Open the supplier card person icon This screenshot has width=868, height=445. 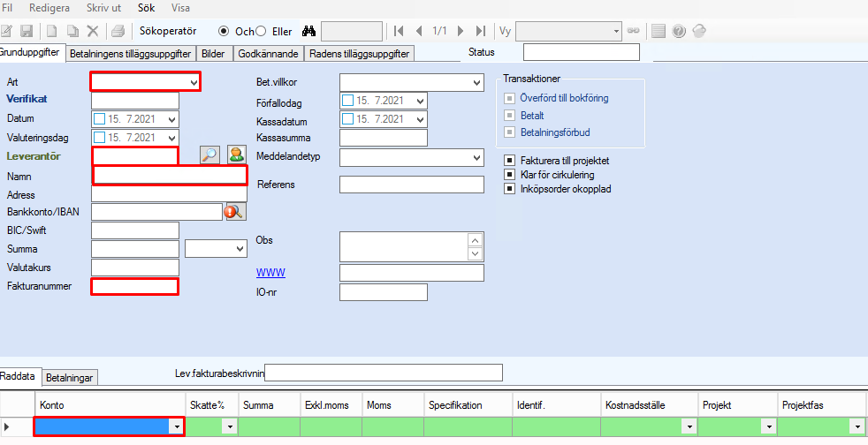[x=236, y=155]
